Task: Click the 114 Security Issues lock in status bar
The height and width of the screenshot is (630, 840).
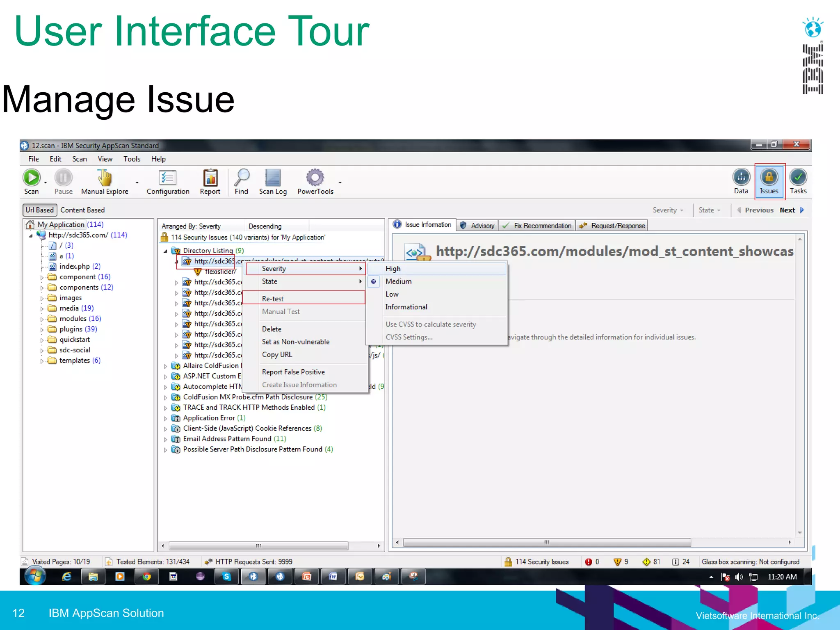Action: point(508,562)
